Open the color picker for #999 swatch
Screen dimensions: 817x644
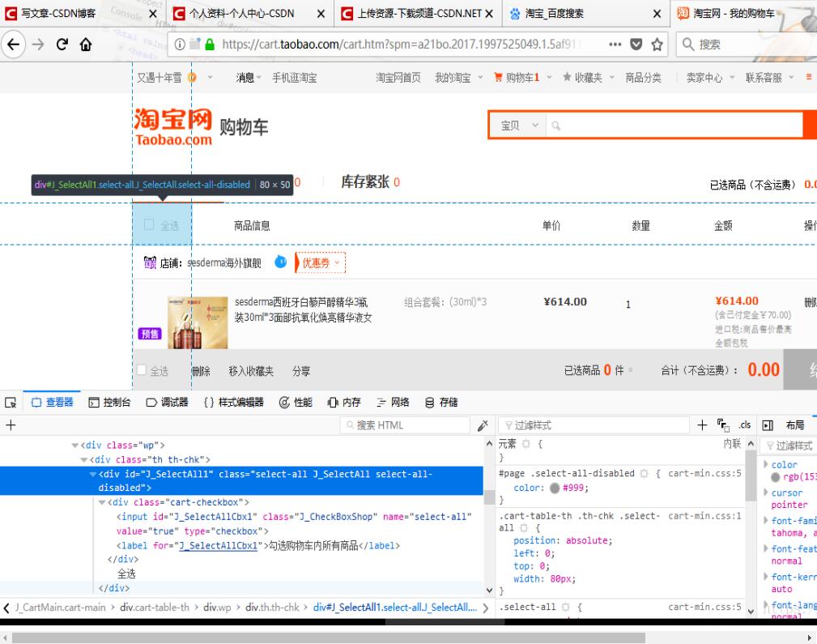tap(555, 488)
